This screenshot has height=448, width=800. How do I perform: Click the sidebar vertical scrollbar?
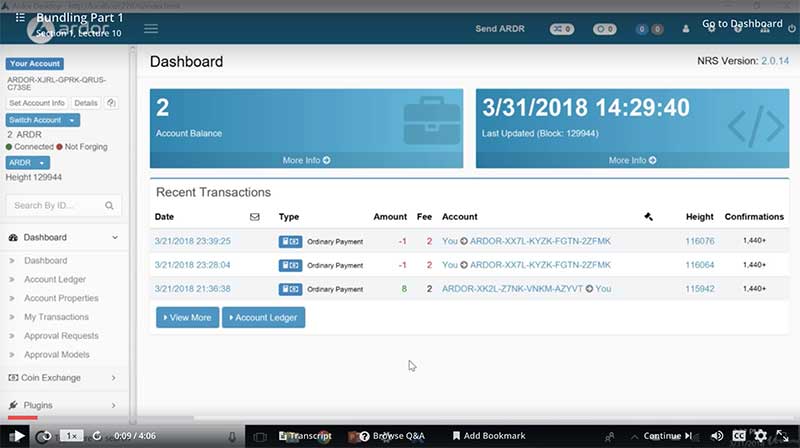coord(133,235)
